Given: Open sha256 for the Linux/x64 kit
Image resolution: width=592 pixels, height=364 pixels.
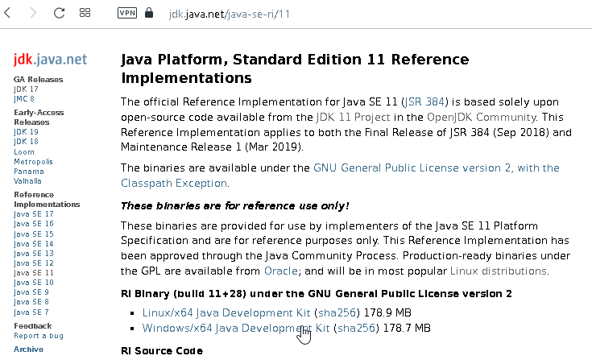Looking at the screenshot, I should point(337,312).
